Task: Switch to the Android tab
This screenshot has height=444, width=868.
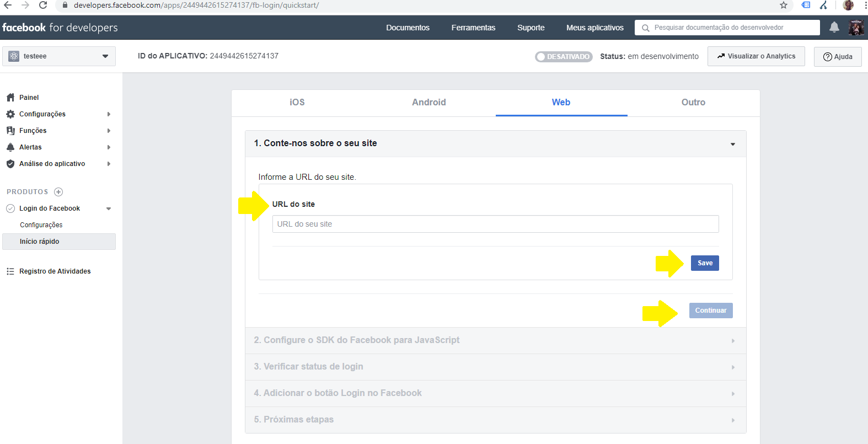Action: [429, 103]
